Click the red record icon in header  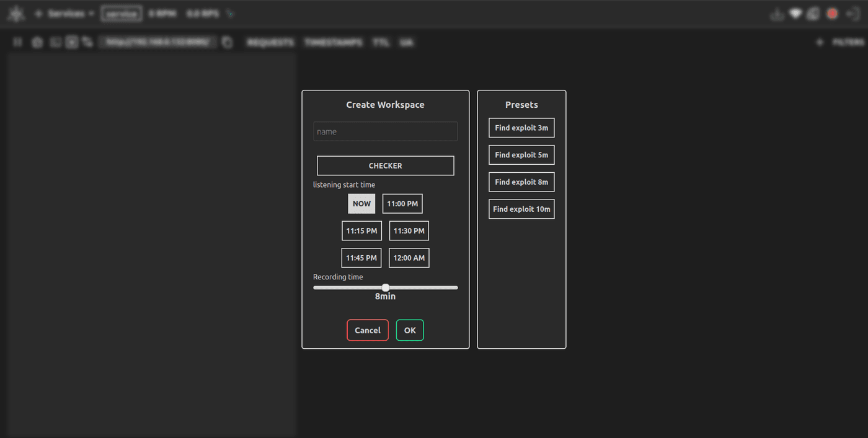coord(832,14)
